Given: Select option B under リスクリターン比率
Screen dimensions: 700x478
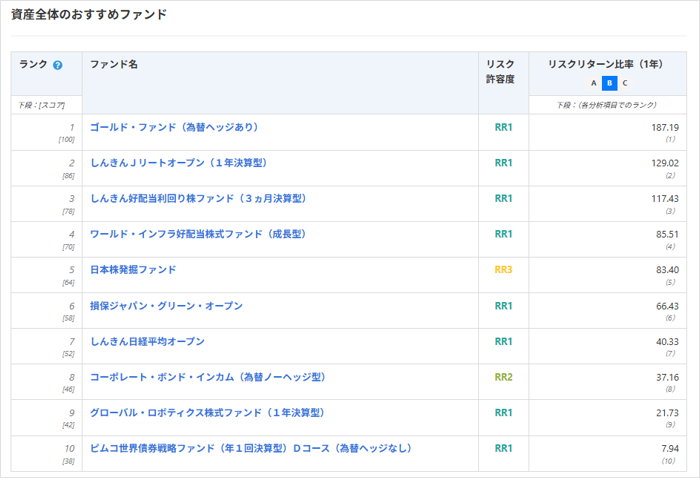Looking at the screenshot, I should (x=608, y=83).
